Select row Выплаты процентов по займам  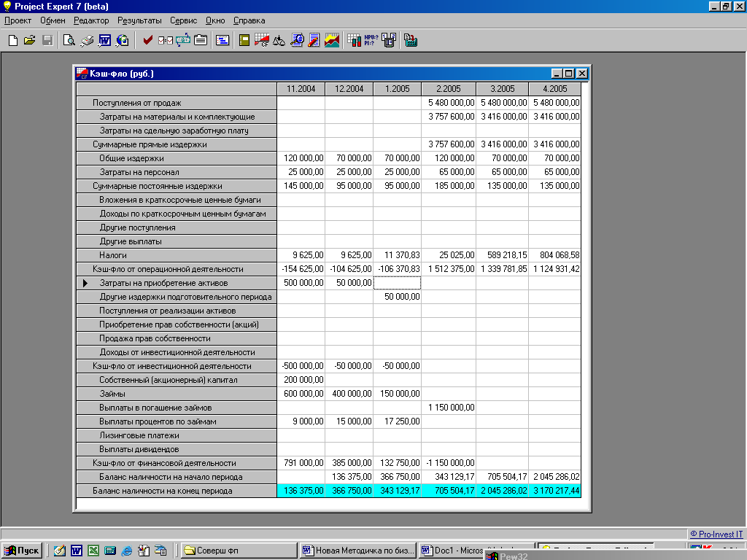point(177,421)
